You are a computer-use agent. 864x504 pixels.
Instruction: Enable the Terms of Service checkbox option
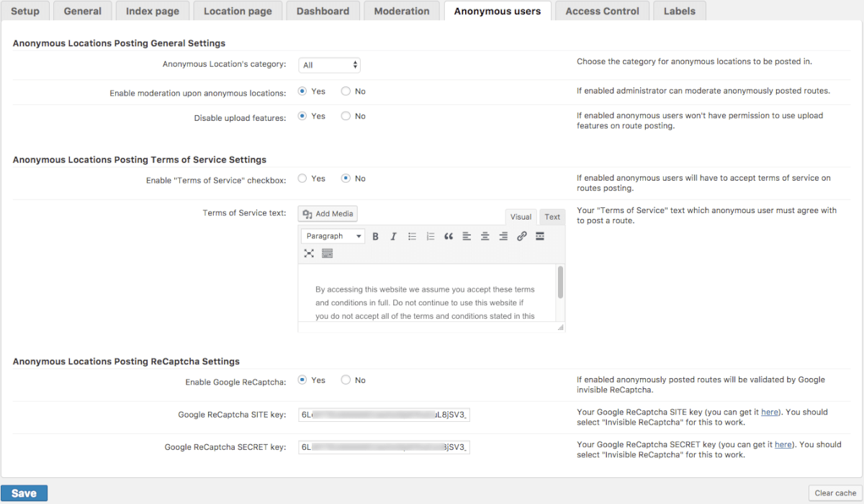click(303, 179)
